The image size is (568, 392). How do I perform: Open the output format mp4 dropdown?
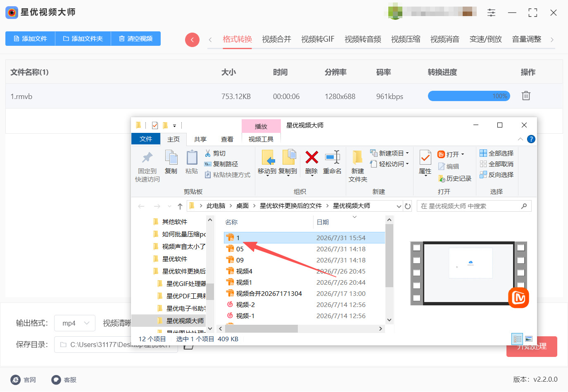click(75, 323)
